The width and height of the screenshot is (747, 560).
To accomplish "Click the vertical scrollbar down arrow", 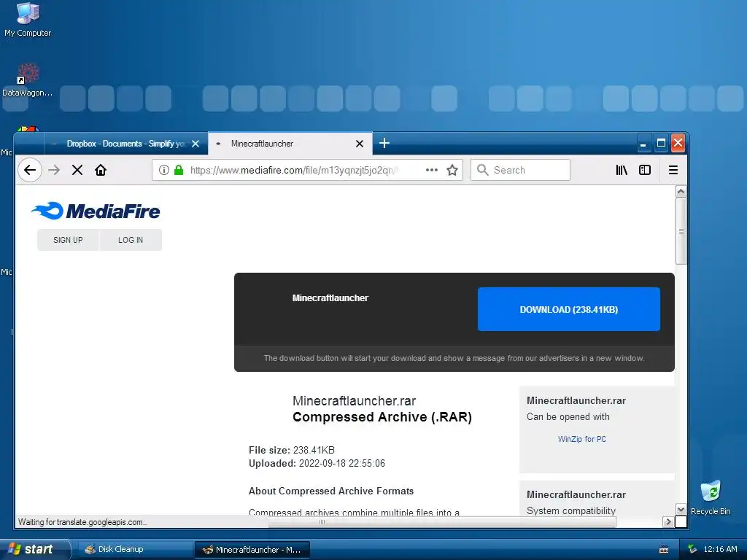I will (681, 509).
